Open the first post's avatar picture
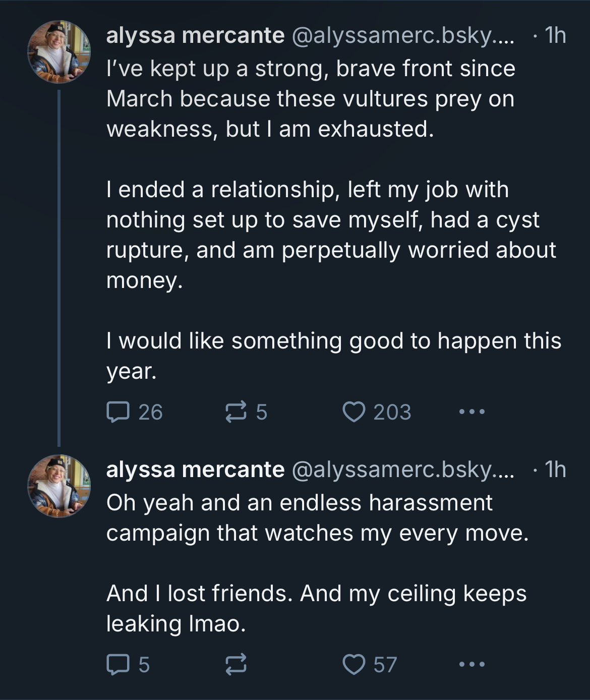 tap(59, 51)
